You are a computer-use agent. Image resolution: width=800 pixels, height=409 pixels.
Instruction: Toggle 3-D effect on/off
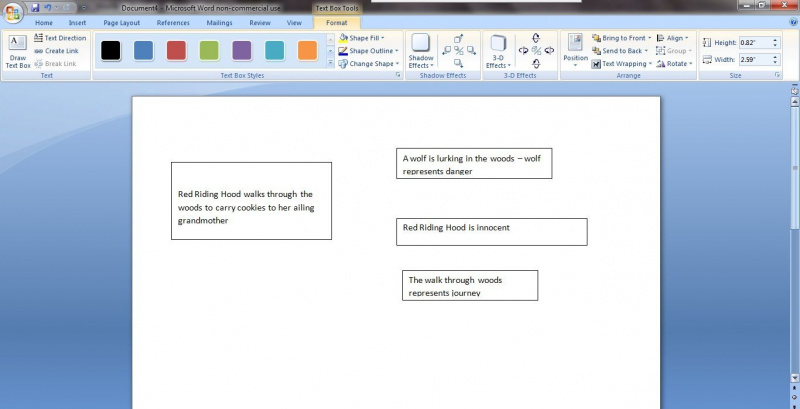pyautogui.click(x=536, y=50)
